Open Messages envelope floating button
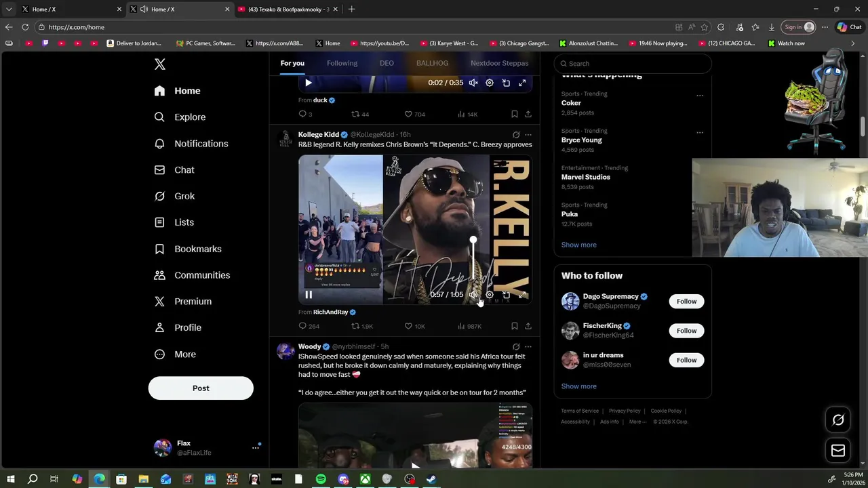 click(x=838, y=451)
